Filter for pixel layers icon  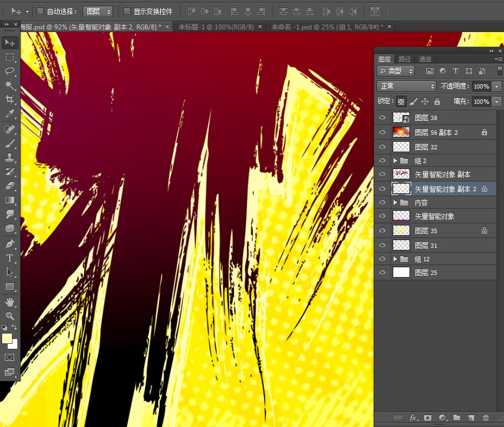pos(430,71)
